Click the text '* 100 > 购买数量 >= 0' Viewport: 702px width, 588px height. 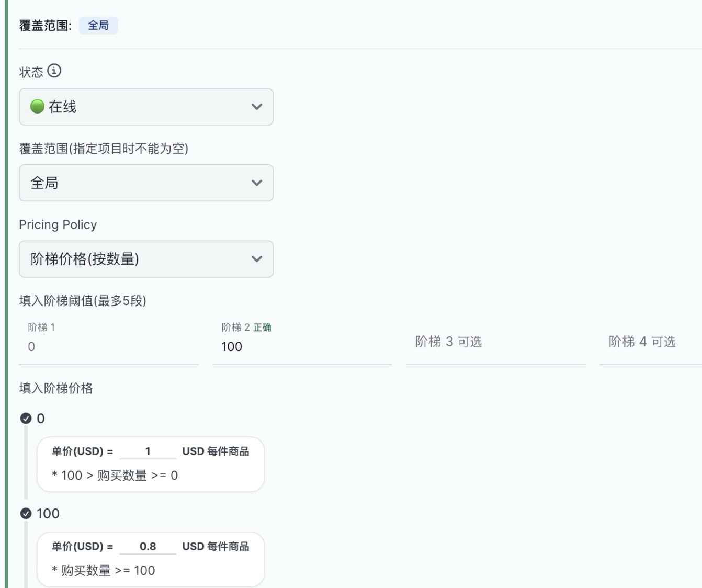click(115, 476)
